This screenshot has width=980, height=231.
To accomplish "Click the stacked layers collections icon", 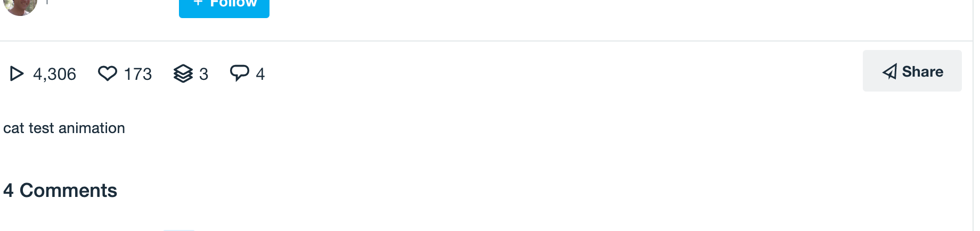I will point(183,73).
